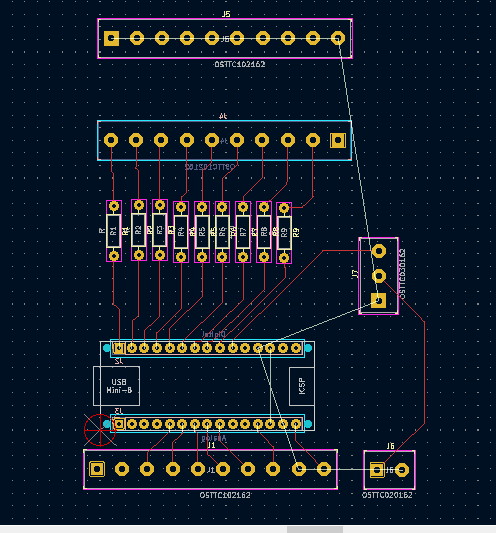
Task: Select the square pad 1 of J1
Action: point(97,469)
